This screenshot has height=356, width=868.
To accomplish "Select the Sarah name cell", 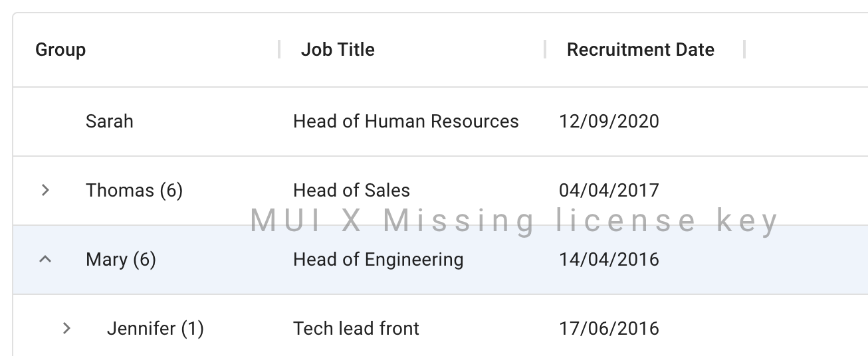I will pyautogui.click(x=110, y=122).
